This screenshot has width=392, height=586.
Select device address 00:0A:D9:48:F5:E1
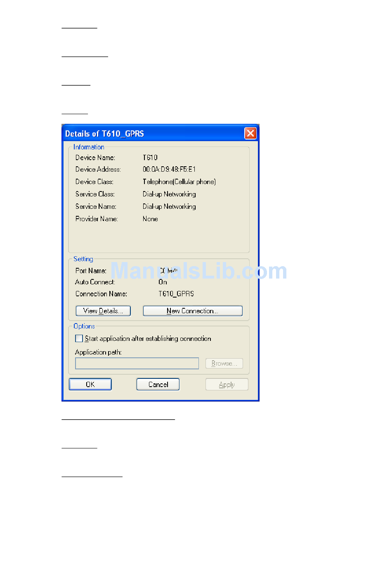click(169, 169)
